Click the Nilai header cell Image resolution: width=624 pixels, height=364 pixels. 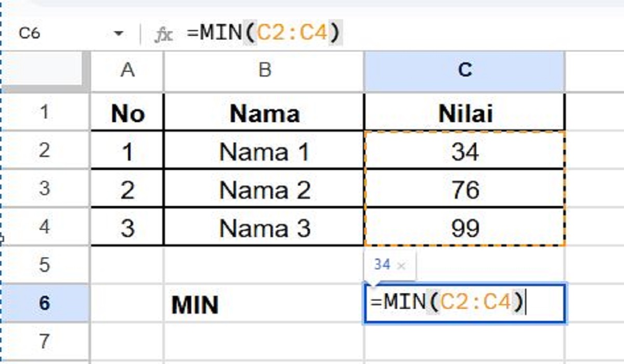point(464,113)
